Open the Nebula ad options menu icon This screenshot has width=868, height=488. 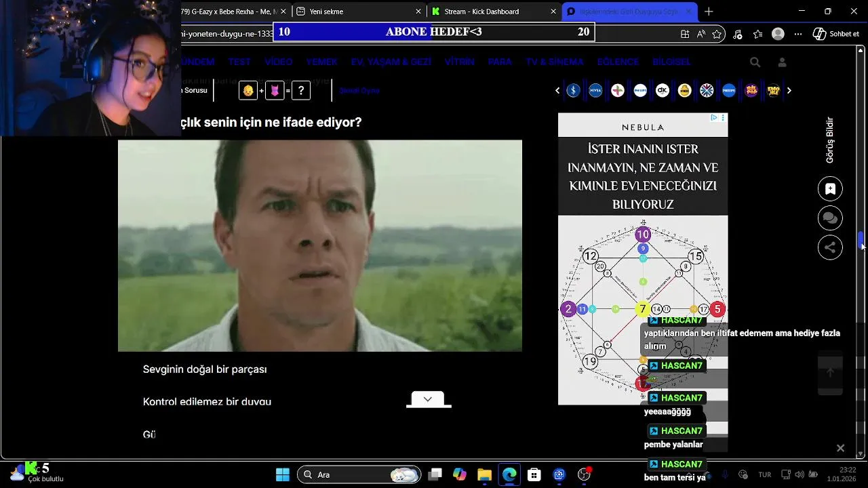click(723, 118)
